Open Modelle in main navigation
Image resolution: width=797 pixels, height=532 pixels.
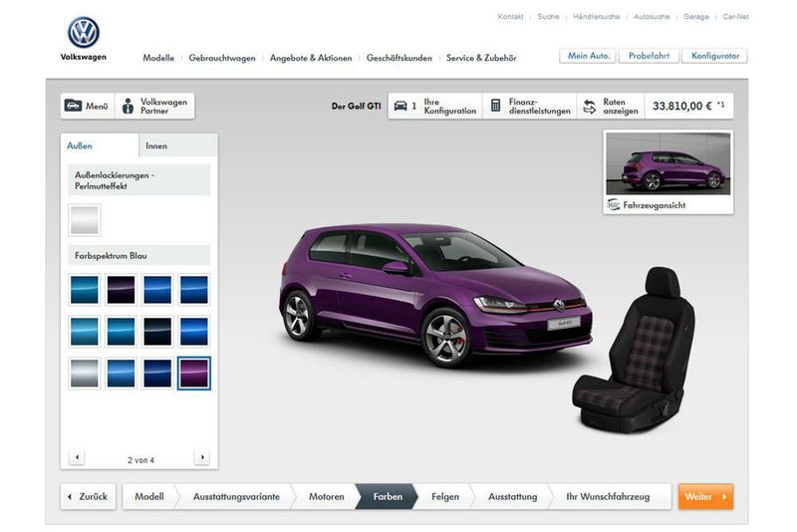coord(158,58)
